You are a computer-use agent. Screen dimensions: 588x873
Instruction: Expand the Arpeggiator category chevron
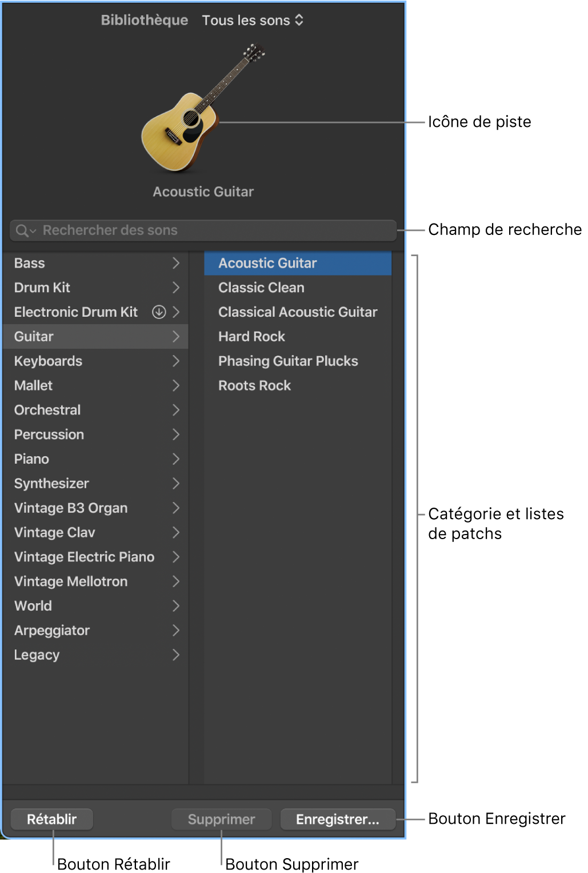pyautogui.click(x=176, y=631)
